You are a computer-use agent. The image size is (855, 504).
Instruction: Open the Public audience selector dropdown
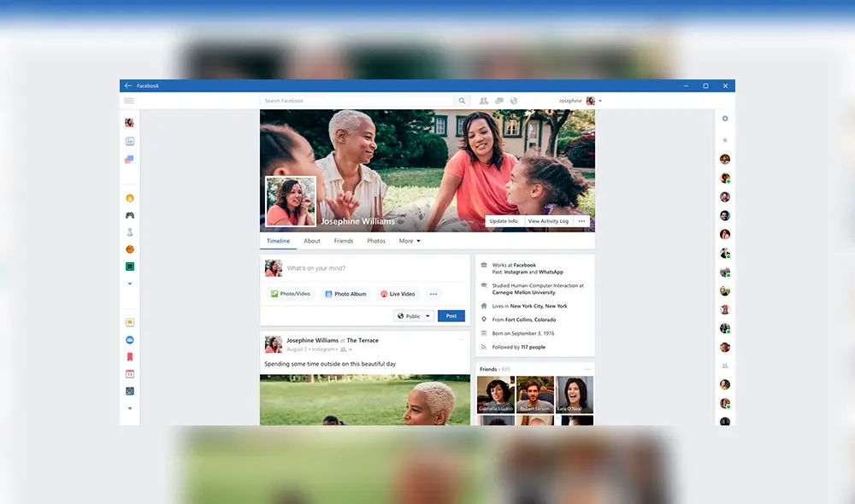pos(413,315)
